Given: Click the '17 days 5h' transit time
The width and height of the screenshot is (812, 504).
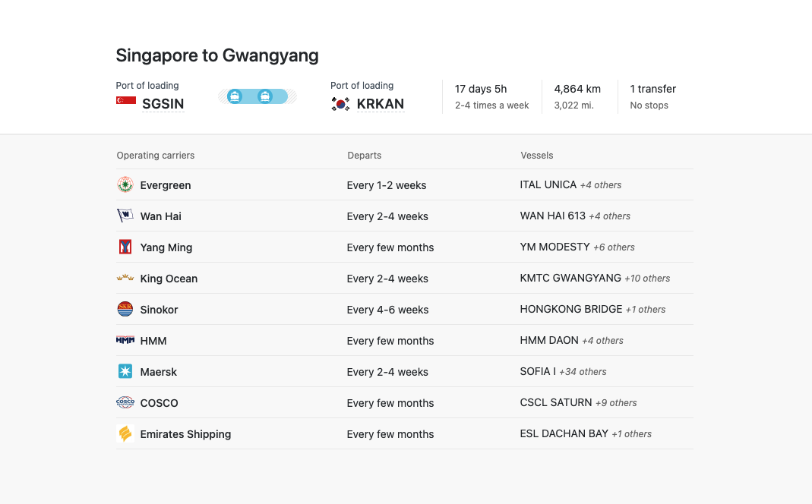Looking at the screenshot, I should [481, 89].
